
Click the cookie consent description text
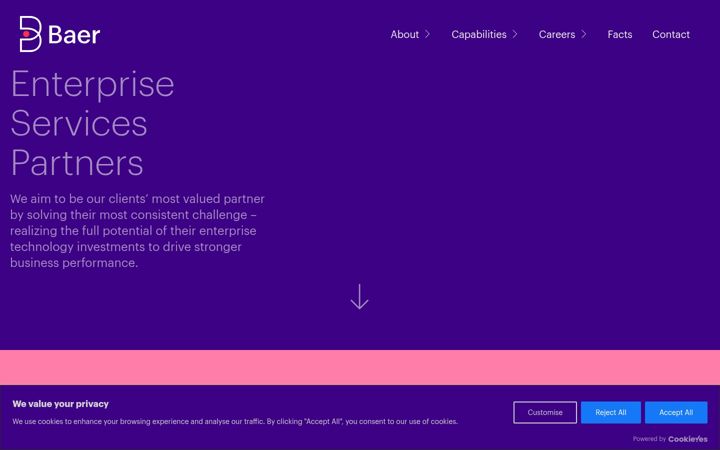[x=235, y=422]
